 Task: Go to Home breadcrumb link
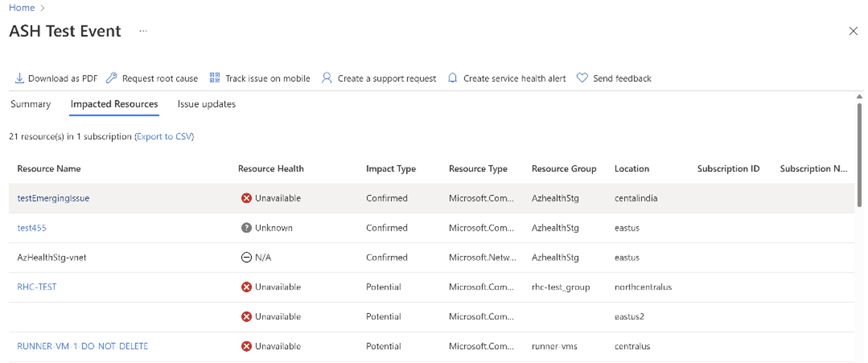pos(21,8)
